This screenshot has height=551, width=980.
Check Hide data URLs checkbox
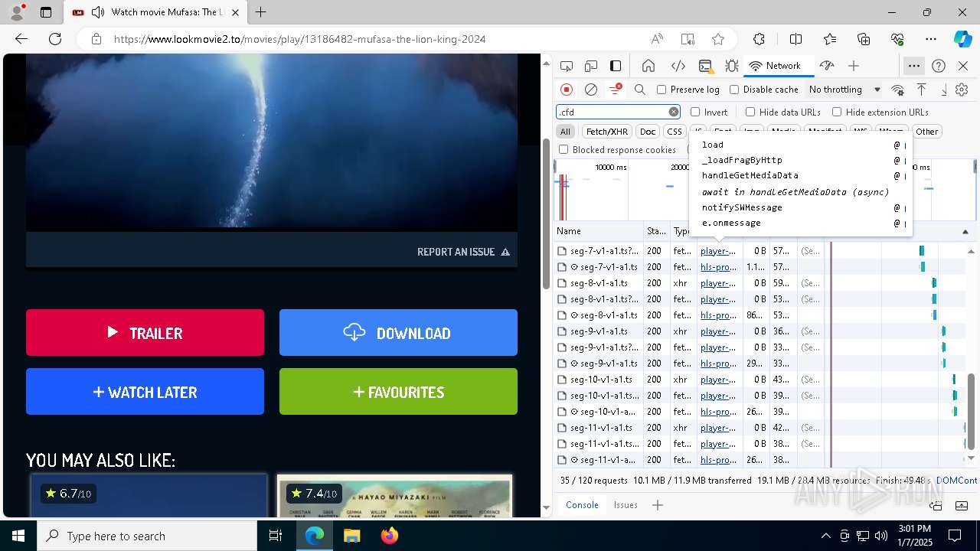coord(750,112)
